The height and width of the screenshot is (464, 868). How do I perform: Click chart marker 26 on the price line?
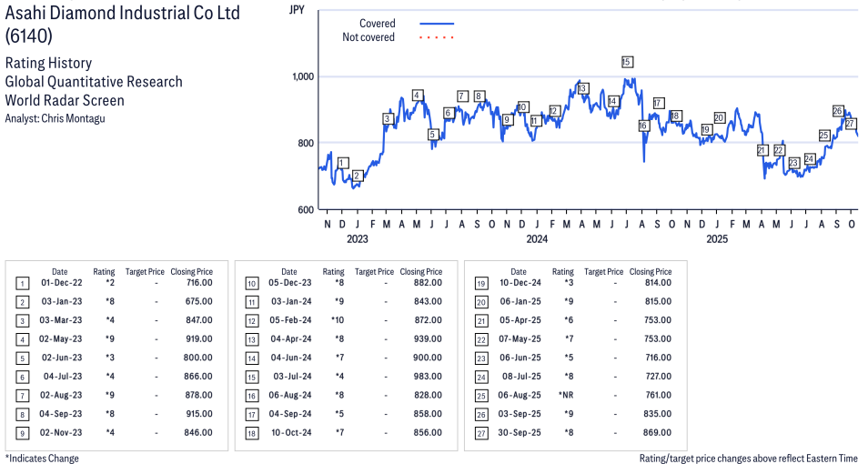tap(838, 111)
